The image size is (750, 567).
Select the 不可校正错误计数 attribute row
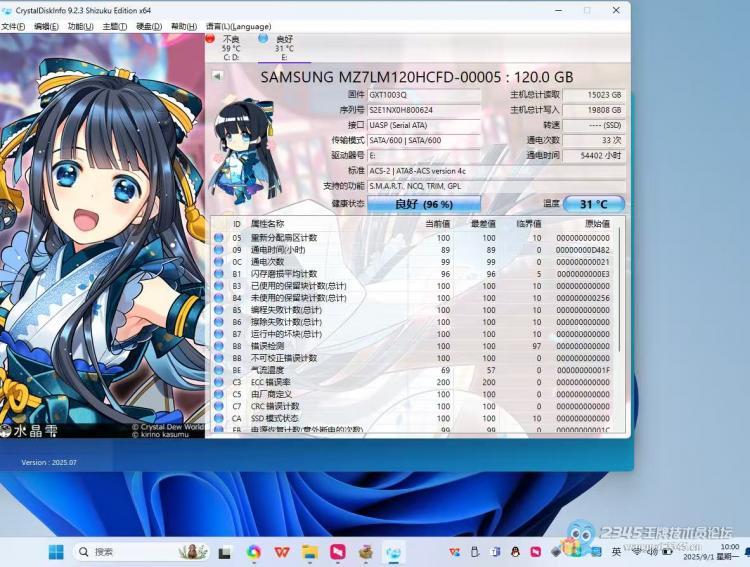[414, 358]
